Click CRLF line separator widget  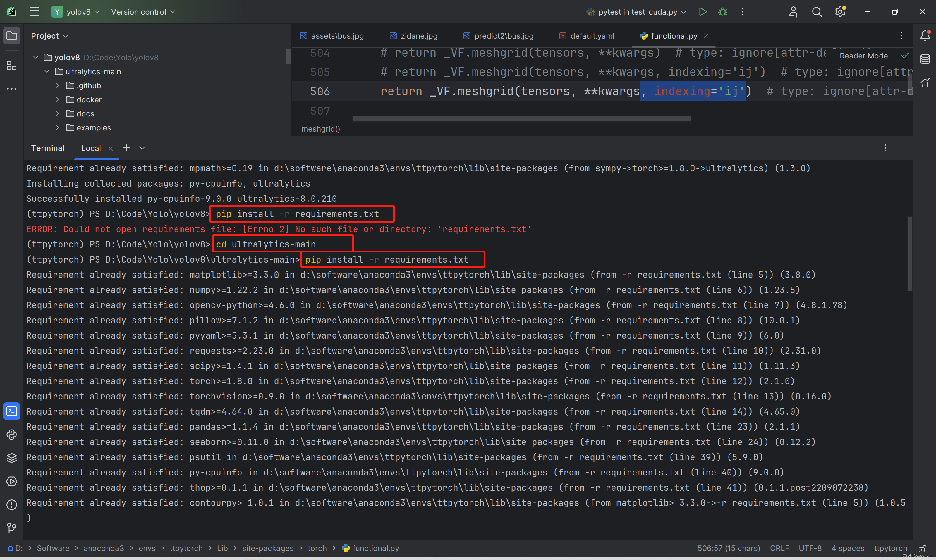(x=779, y=548)
